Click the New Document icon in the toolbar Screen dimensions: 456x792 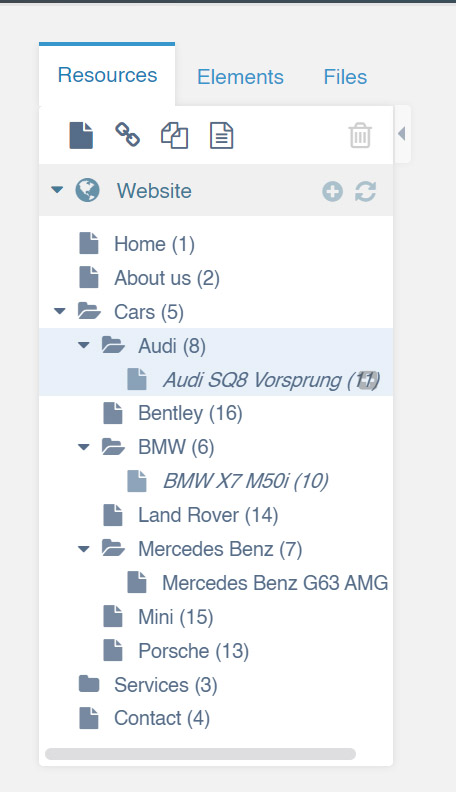pos(81,135)
